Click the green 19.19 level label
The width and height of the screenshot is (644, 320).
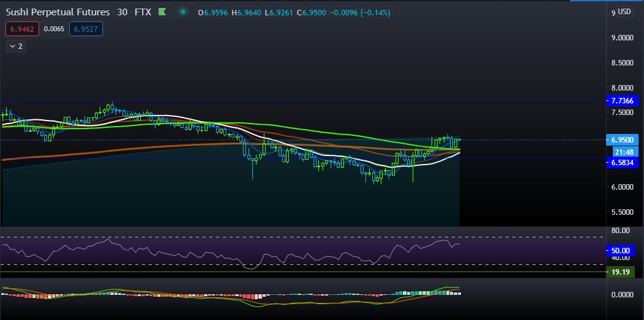click(x=621, y=272)
